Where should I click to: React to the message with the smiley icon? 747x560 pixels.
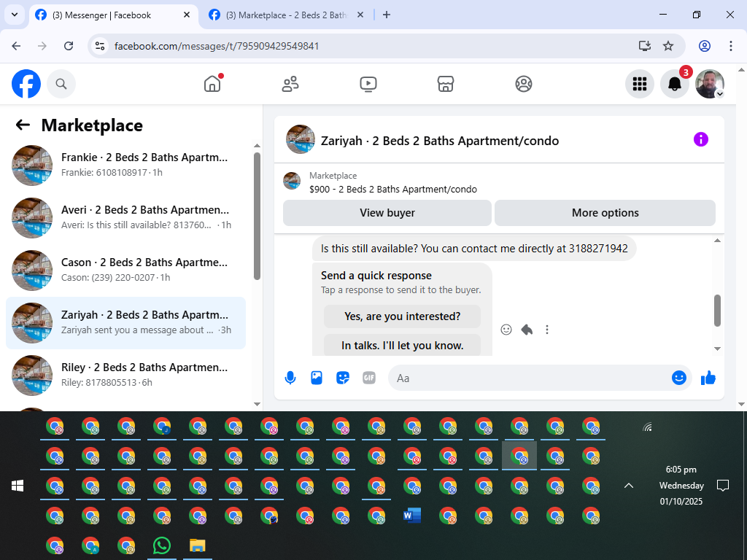tap(506, 330)
